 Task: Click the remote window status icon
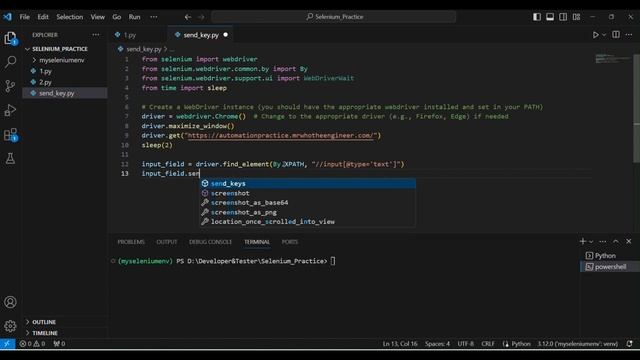click(x=7, y=344)
